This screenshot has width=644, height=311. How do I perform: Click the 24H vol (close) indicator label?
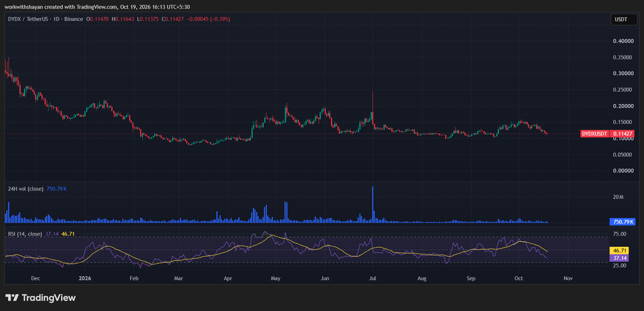pos(25,189)
